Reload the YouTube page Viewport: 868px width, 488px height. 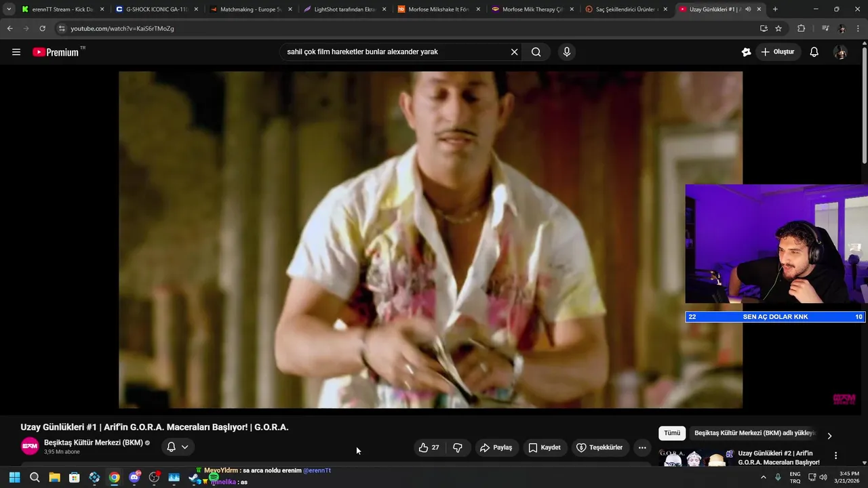[x=42, y=28]
